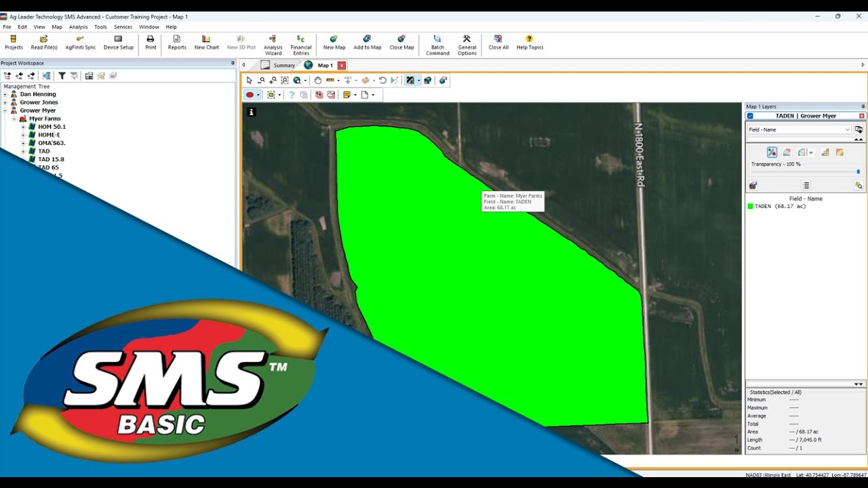Image resolution: width=868 pixels, height=488 pixels.
Task: Click the green TADEN legend color swatch
Action: (750, 206)
